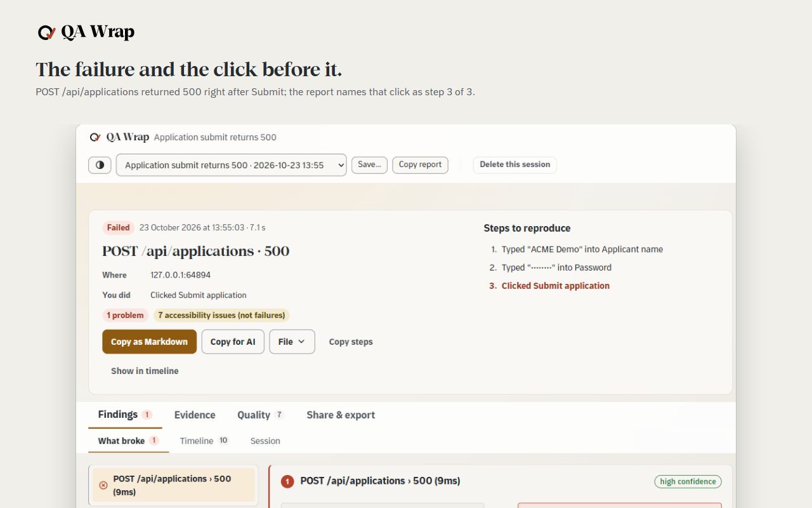This screenshot has height=508, width=812.
Task: Click Copy for AI button
Action: 233,342
